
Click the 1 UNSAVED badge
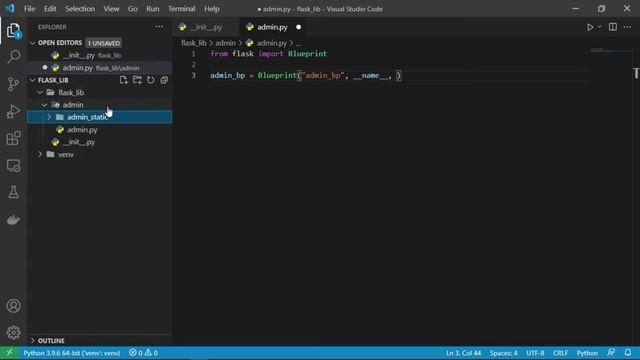pyautogui.click(x=104, y=43)
